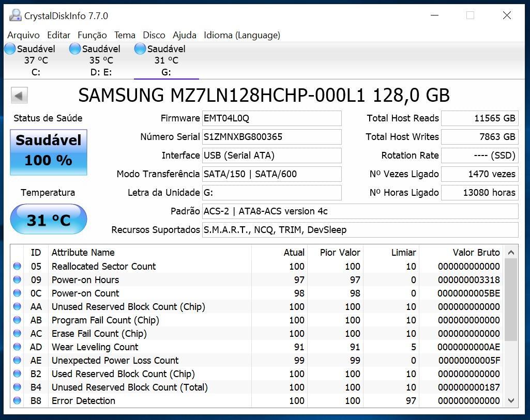Click the 31 °C temperature button
The image size is (530, 420).
pyautogui.click(x=48, y=219)
